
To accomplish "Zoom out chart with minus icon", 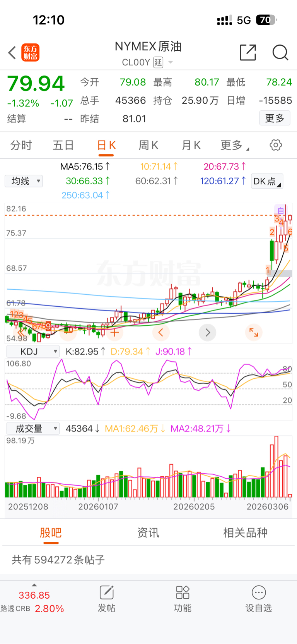I will click(x=68, y=332).
